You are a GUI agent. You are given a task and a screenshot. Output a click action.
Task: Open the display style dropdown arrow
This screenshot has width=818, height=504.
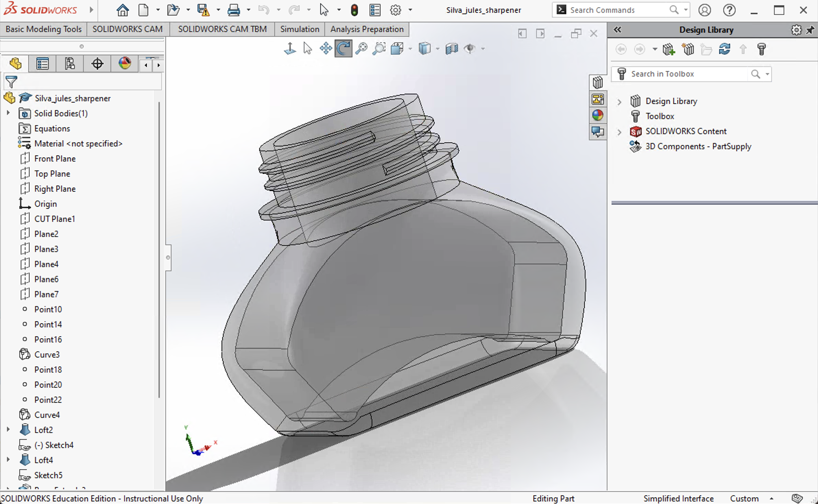coord(437,49)
